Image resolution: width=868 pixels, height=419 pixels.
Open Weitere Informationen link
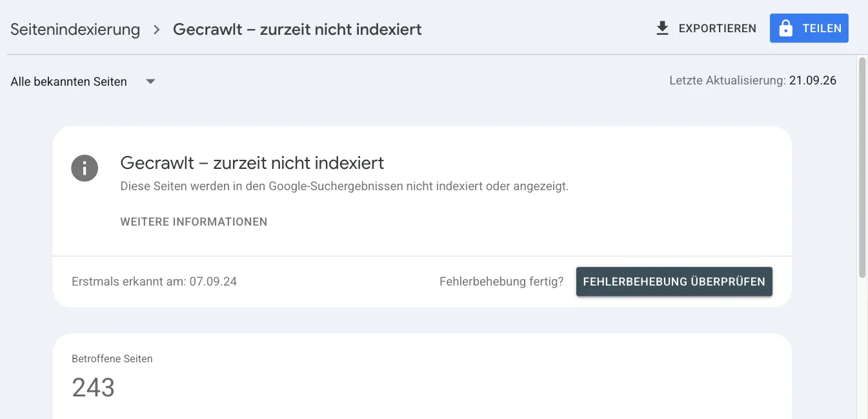[x=194, y=222]
